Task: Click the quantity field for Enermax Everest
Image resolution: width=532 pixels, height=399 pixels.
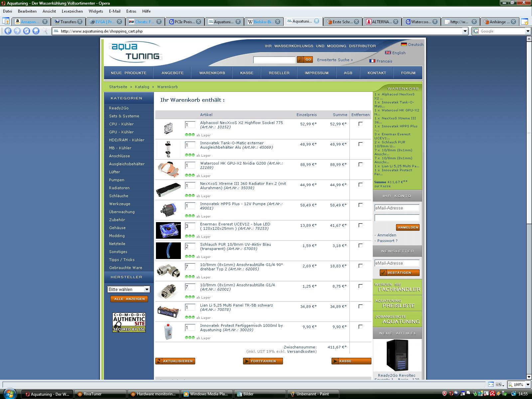Action: (x=190, y=226)
